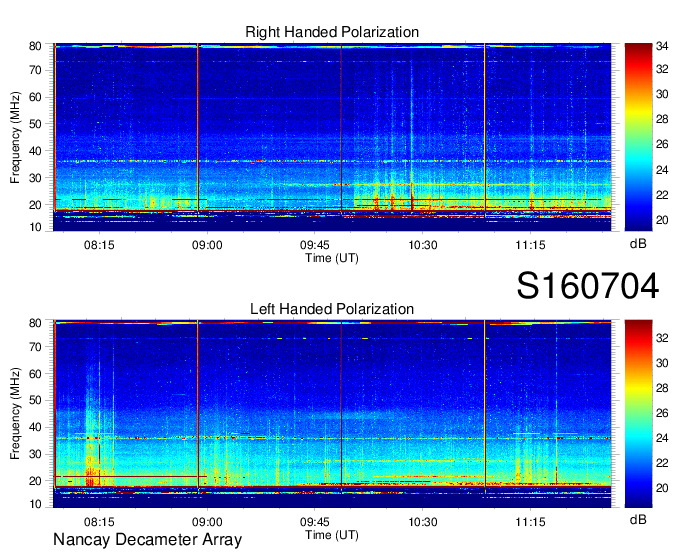This screenshot has width=680, height=552.
Task: Click the 09:45 tick label on the top plot
Action: coord(315,245)
